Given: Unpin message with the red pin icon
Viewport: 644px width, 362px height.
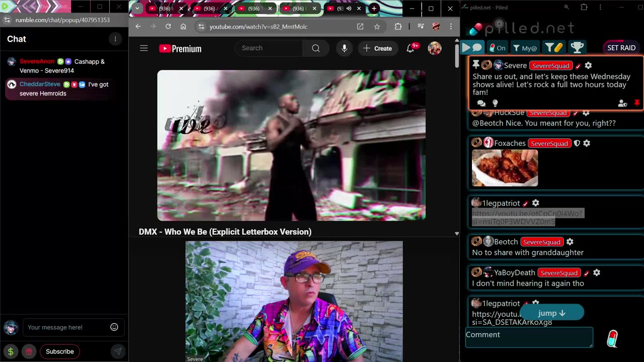Looking at the screenshot, I should 637,103.
